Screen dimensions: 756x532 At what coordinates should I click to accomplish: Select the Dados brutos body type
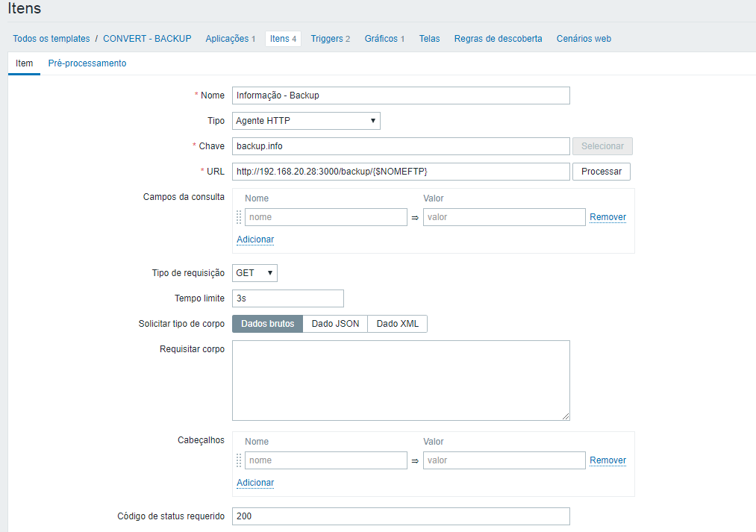click(x=268, y=324)
